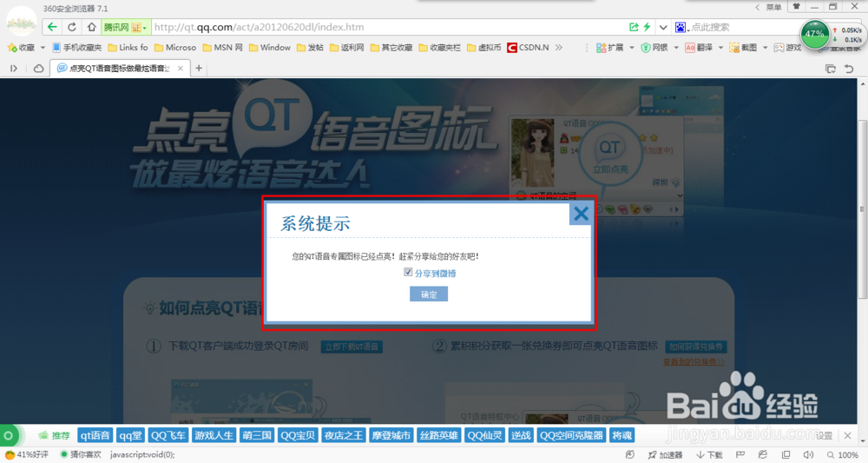Toggle the 猜你喜欢 status bar option

81,454
